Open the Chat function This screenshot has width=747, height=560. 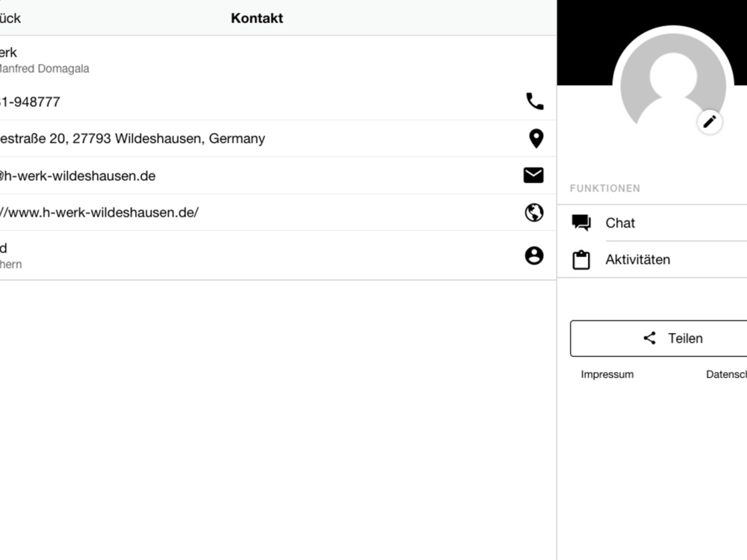pos(651,223)
